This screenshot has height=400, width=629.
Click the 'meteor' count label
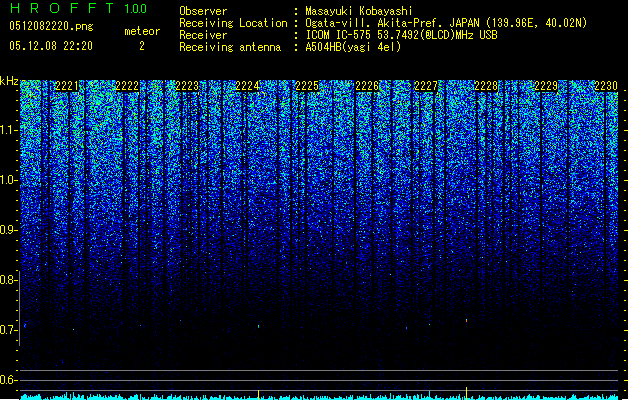click(142, 31)
